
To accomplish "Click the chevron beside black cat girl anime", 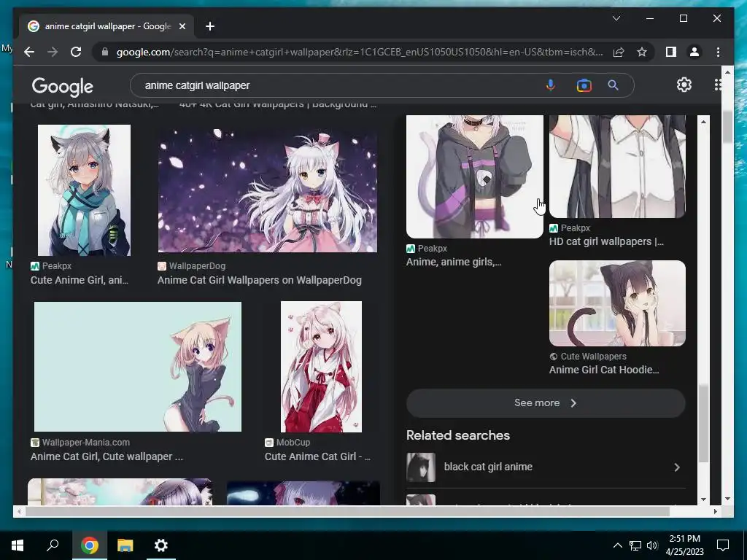I will click(677, 467).
